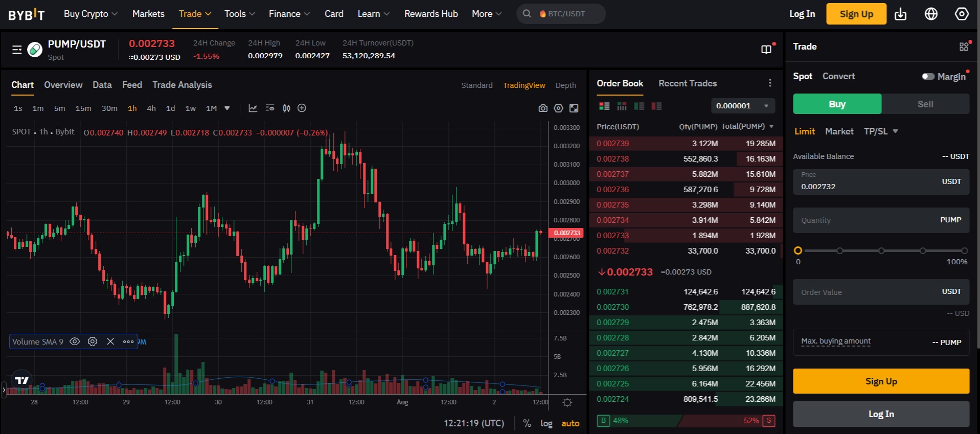Image resolution: width=980 pixels, height=434 pixels.
Task: Switch to Overview tab
Action: [63, 85]
